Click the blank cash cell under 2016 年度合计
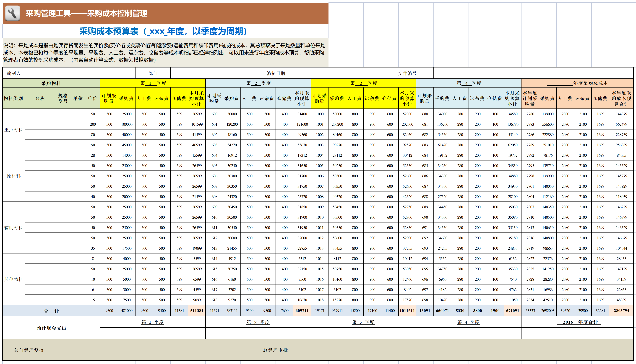Screen dimensions: 636x364 (x=577, y=333)
